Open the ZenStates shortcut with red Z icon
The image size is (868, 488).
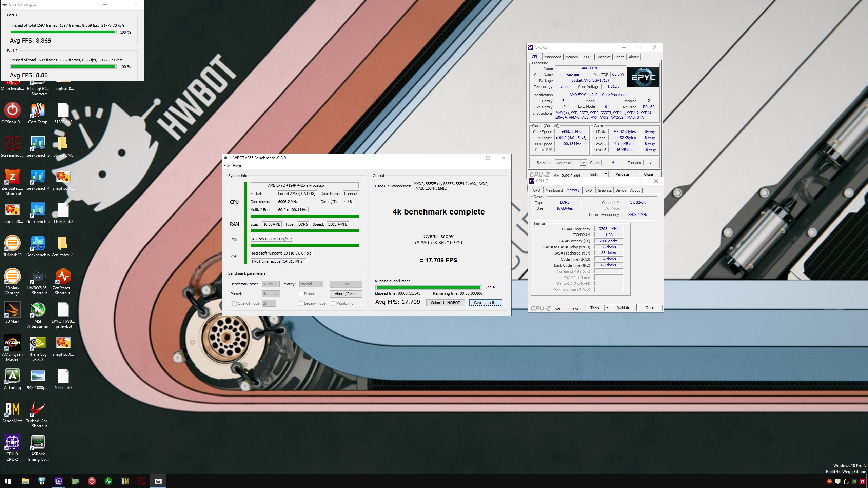pos(13,182)
